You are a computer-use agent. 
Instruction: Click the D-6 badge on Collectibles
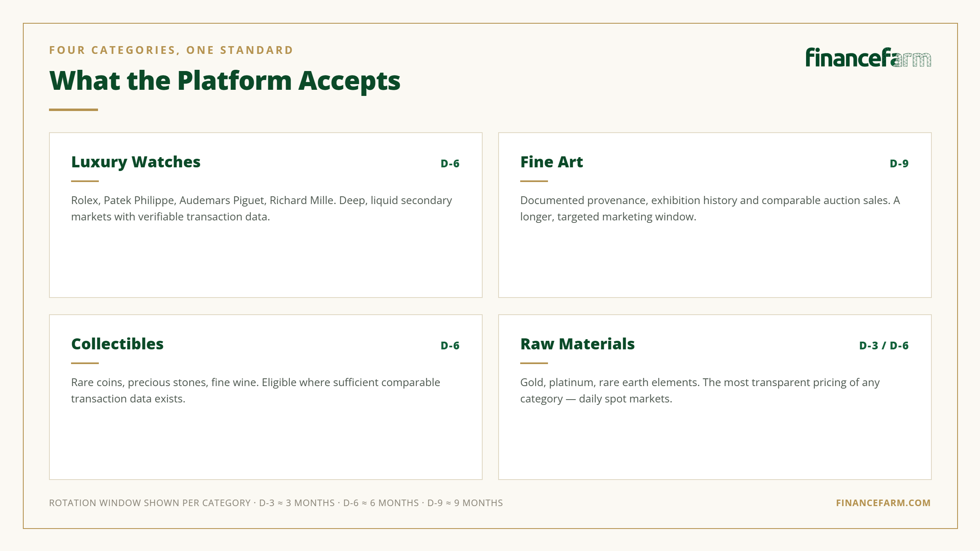pyautogui.click(x=450, y=346)
